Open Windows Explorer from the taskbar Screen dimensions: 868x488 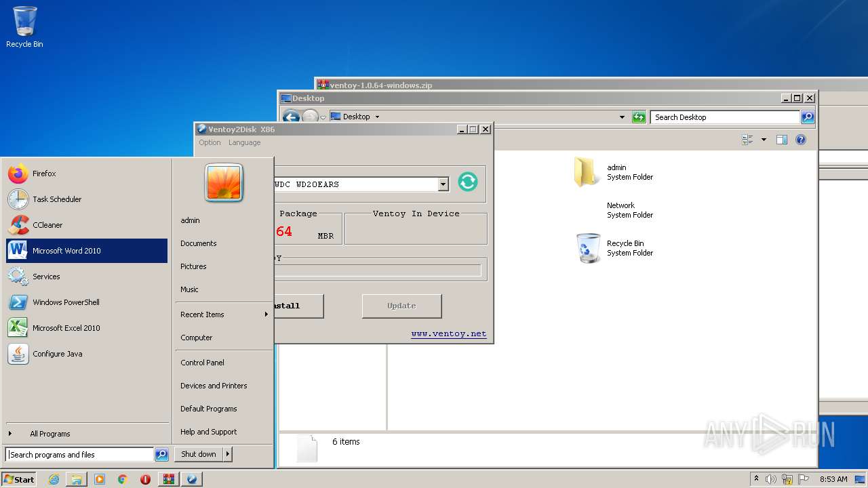[77, 479]
